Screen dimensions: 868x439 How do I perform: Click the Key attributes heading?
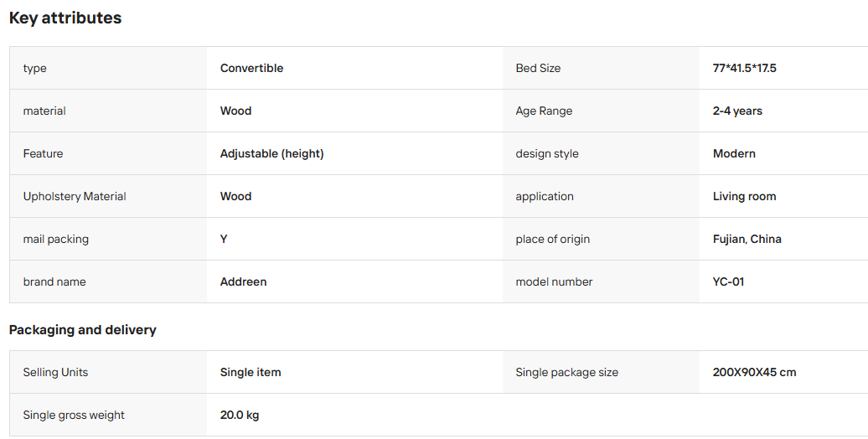coord(65,18)
